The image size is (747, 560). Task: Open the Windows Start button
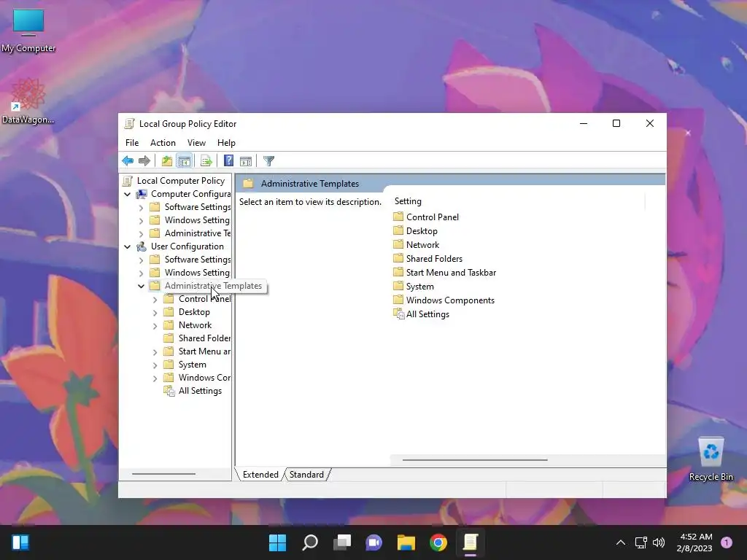(277, 542)
